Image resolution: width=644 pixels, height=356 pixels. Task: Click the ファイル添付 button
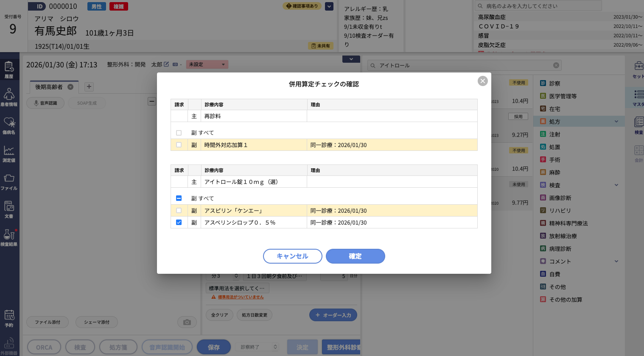point(48,322)
